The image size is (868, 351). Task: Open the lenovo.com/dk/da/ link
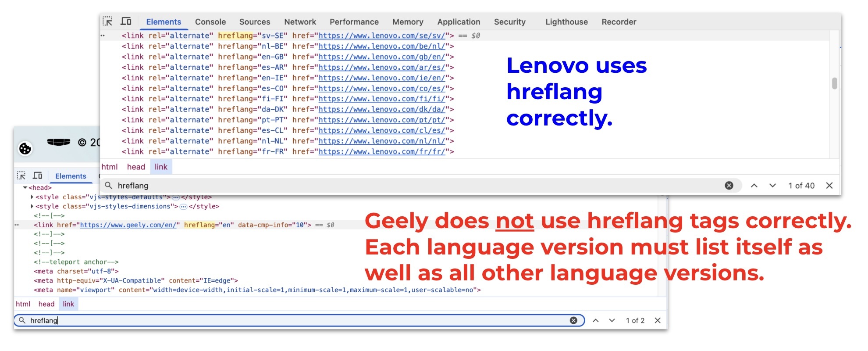pyautogui.click(x=382, y=109)
